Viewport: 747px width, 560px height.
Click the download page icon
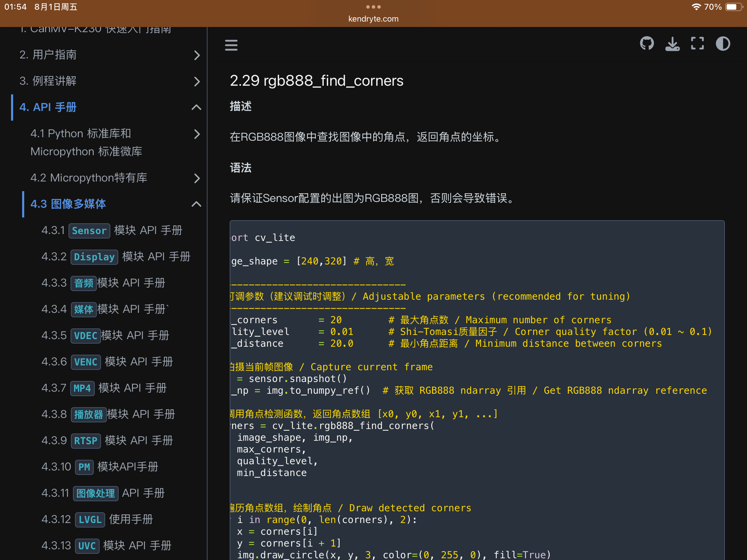(672, 44)
